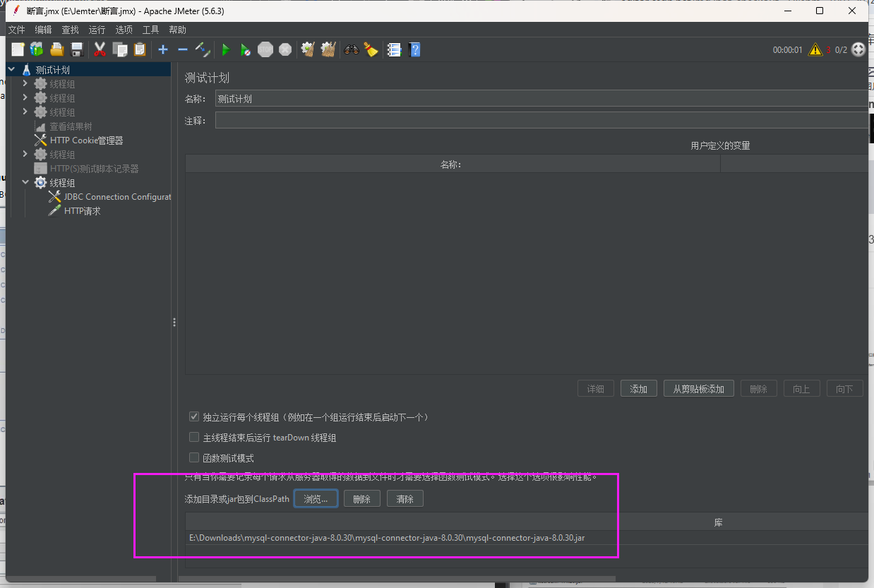The height and width of the screenshot is (588, 874).
Task: Click the New test plan toolbar icon
Action: click(x=18, y=49)
